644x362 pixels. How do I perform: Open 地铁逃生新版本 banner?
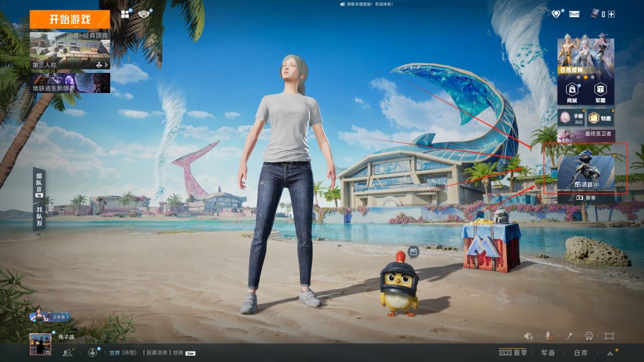click(x=70, y=83)
